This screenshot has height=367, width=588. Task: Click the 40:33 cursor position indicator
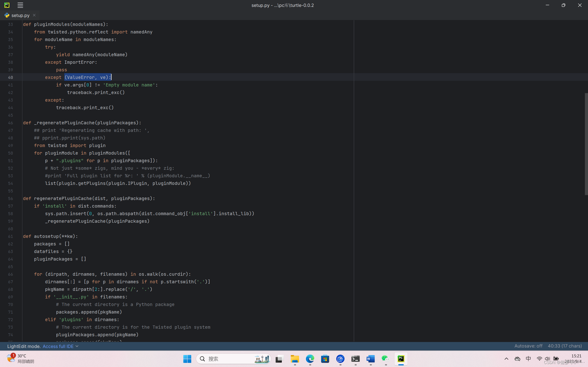click(565, 346)
